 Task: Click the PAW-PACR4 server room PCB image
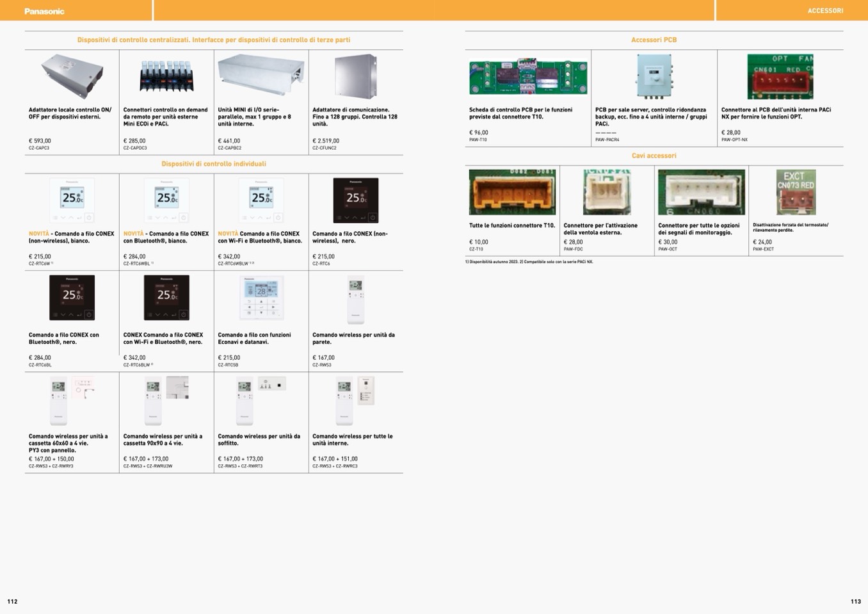click(654, 76)
